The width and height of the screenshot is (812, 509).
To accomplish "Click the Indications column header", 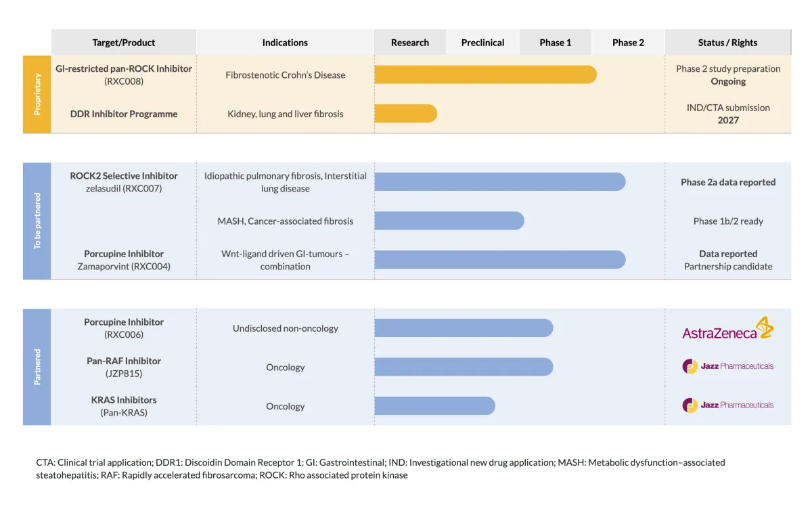I will pos(285,42).
